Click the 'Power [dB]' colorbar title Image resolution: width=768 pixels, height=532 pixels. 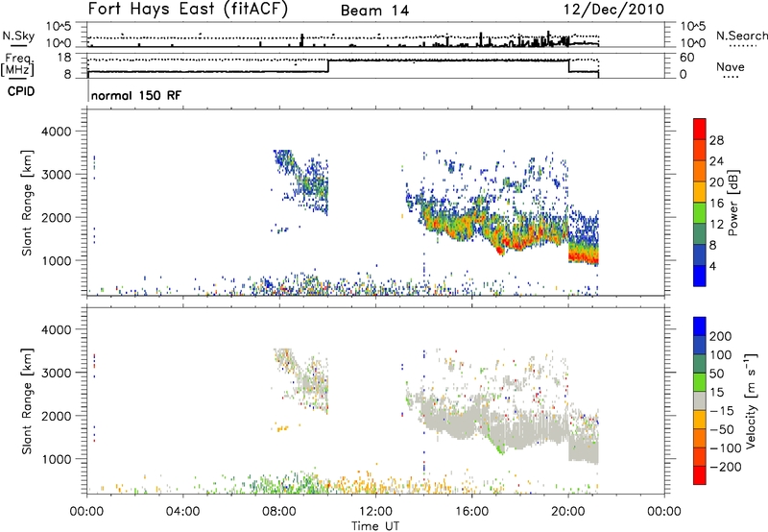pos(732,203)
